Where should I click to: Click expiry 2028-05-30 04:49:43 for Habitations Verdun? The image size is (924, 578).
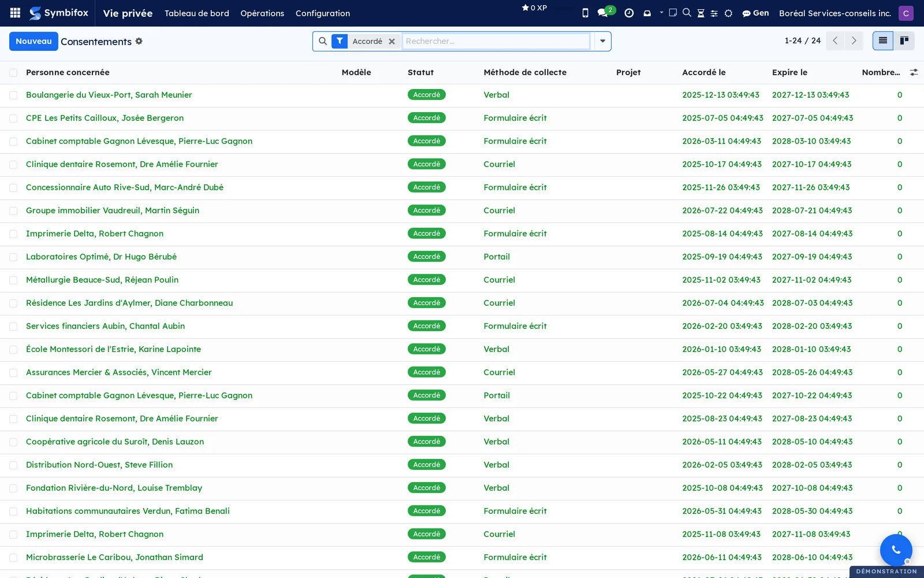(x=812, y=511)
